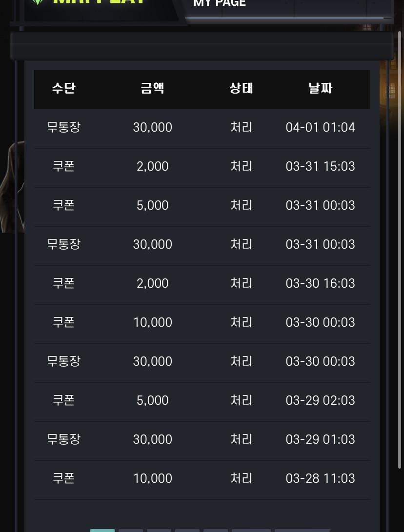This screenshot has height=532, width=404.
Task: Open the MY PAGE tab
Action: [219, 3]
